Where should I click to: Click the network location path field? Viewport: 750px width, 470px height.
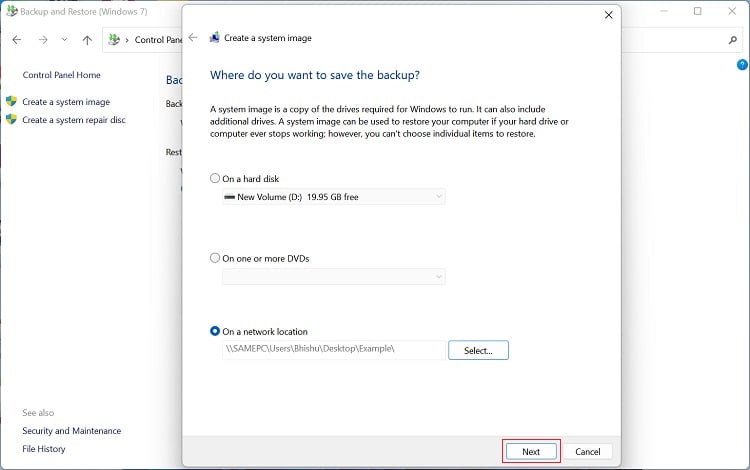click(x=333, y=350)
